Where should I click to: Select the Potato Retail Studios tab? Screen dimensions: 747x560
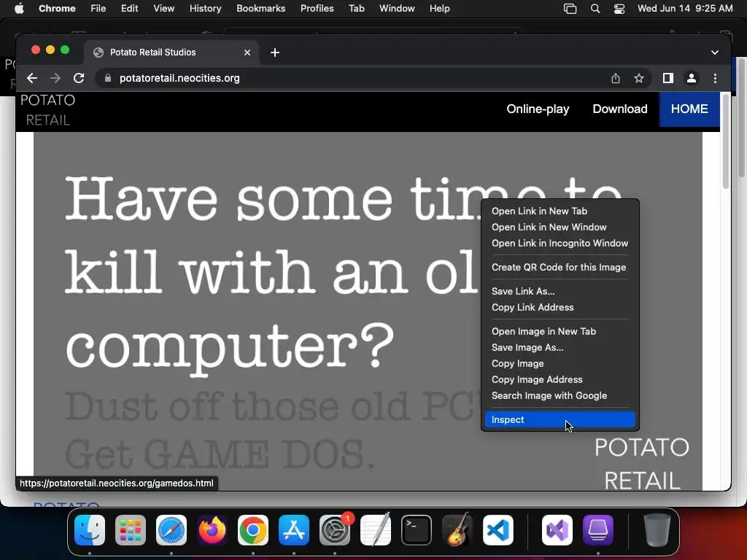click(171, 52)
